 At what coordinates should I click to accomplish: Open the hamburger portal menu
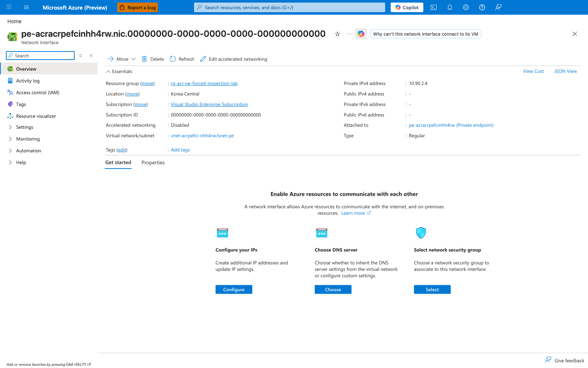[x=26, y=7]
